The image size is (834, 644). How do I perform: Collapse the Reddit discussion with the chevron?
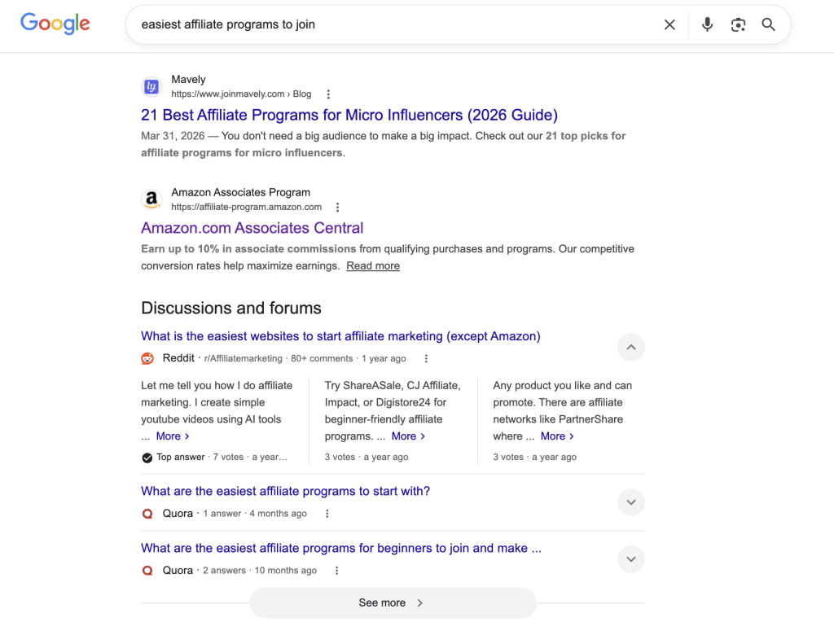point(631,347)
